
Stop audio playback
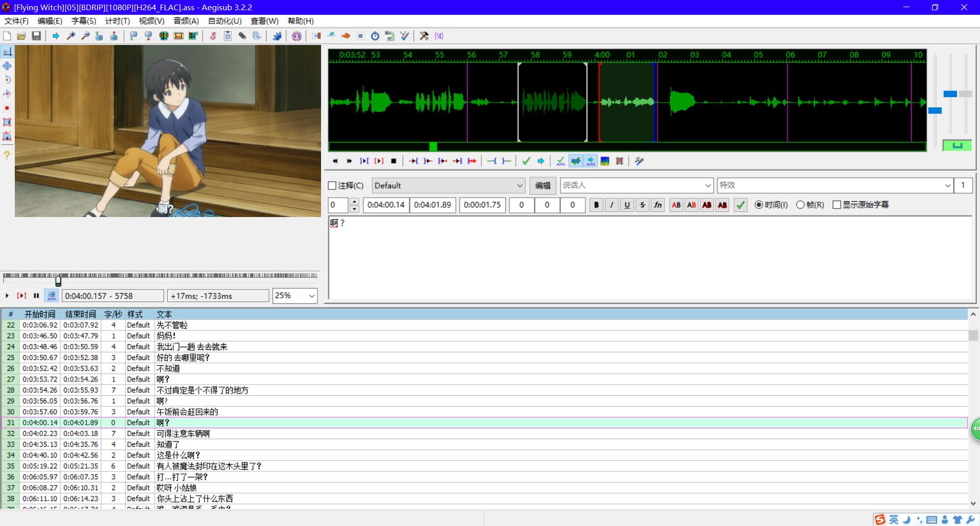point(394,161)
